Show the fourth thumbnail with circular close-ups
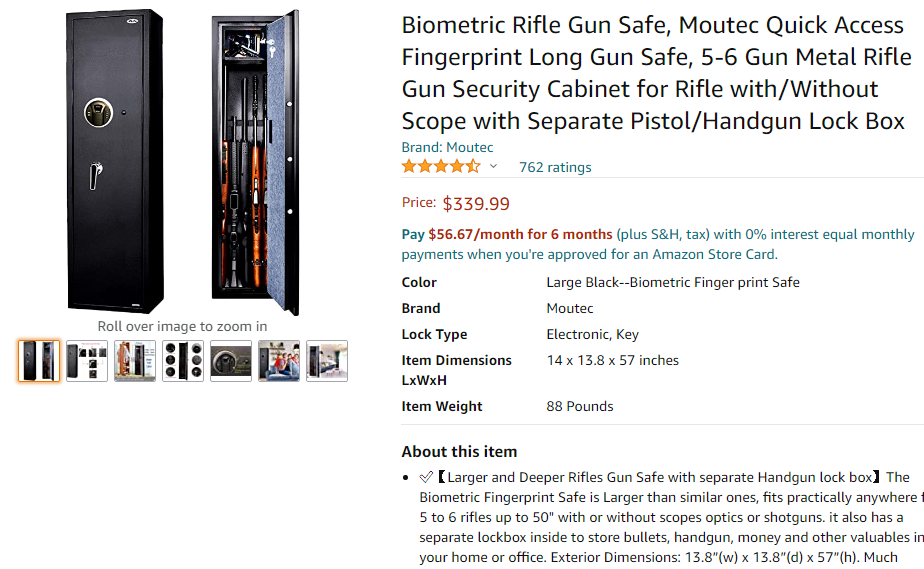Screen dimensions: 924x569 pyautogui.click(x=183, y=361)
